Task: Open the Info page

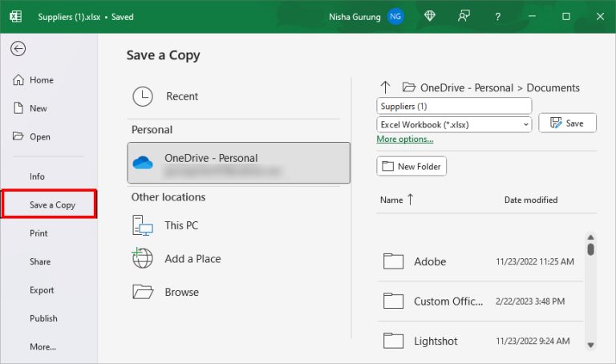Action: point(37,176)
